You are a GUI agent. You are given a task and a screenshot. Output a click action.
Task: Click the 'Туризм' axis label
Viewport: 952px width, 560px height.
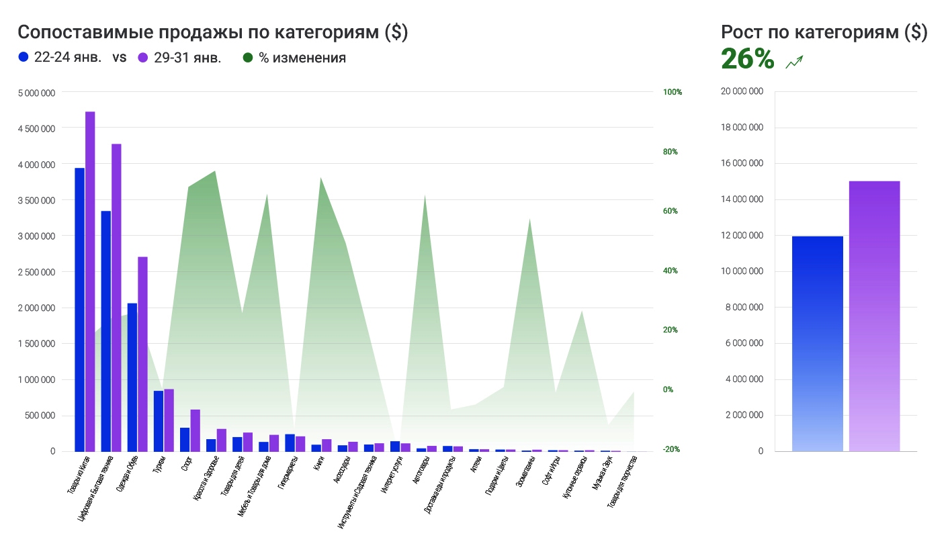[x=160, y=465]
